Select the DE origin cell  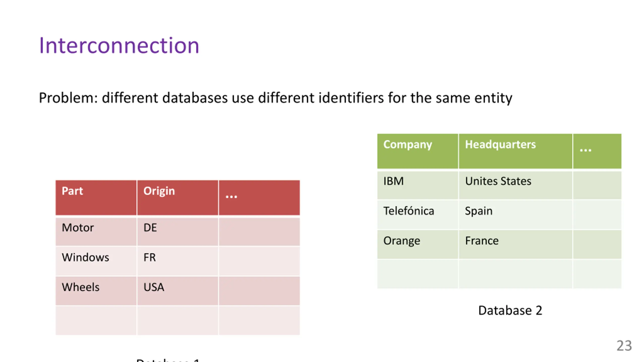pyautogui.click(x=178, y=231)
